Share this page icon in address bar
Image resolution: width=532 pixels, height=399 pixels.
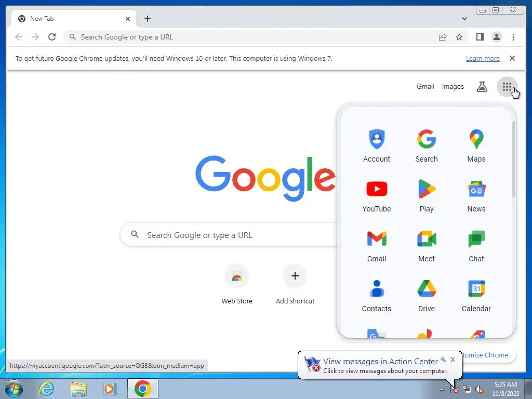click(x=443, y=37)
